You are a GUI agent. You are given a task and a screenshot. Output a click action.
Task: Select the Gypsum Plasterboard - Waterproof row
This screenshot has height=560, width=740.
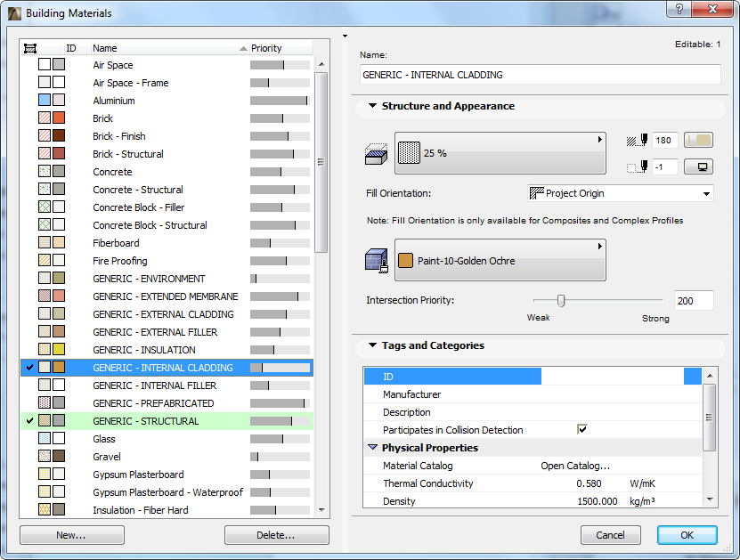click(x=167, y=492)
